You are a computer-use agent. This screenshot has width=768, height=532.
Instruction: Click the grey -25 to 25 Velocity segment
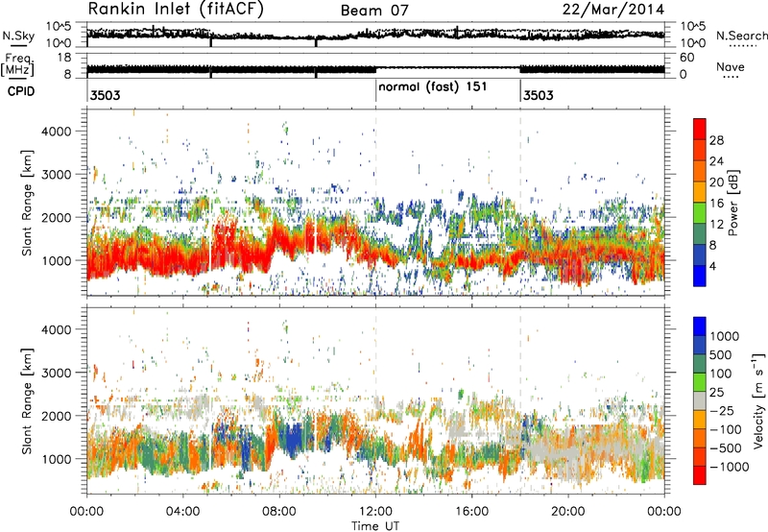point(700,401)
